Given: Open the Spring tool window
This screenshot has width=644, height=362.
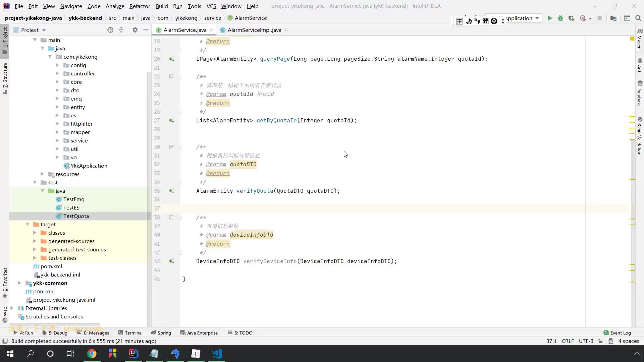Looking at the screenshot, I should (161, 333).
